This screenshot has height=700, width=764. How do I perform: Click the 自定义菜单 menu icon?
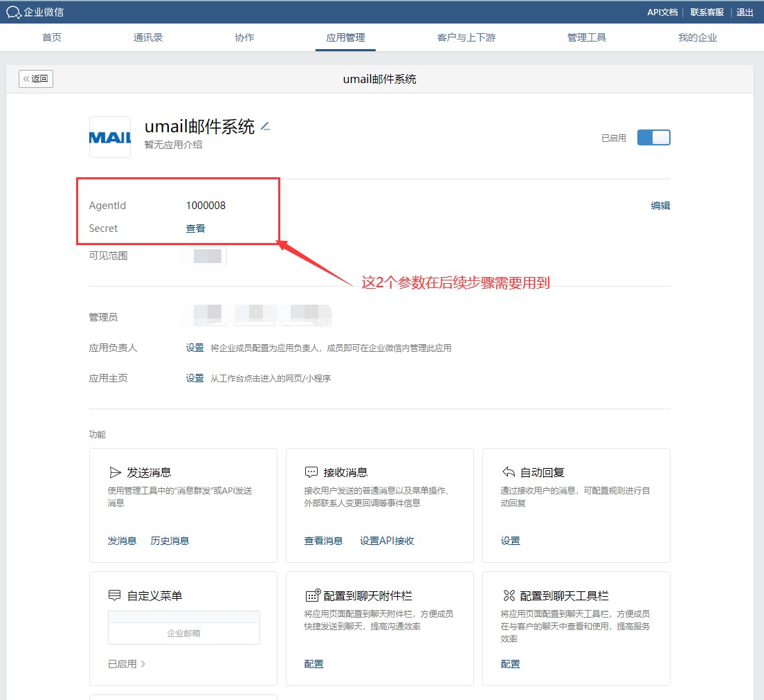click(x=115, y=595)
